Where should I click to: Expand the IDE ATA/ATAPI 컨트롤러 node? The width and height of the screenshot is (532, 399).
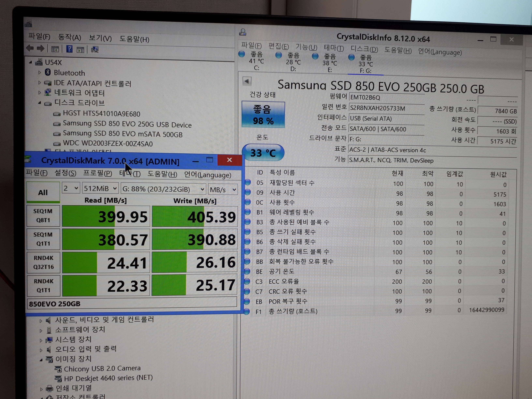[39, 82]
